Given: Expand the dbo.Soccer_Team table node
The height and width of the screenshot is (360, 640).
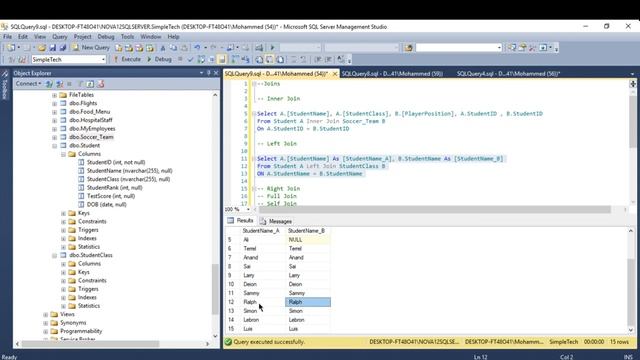Looking at the screenshot, I should 54,137.
